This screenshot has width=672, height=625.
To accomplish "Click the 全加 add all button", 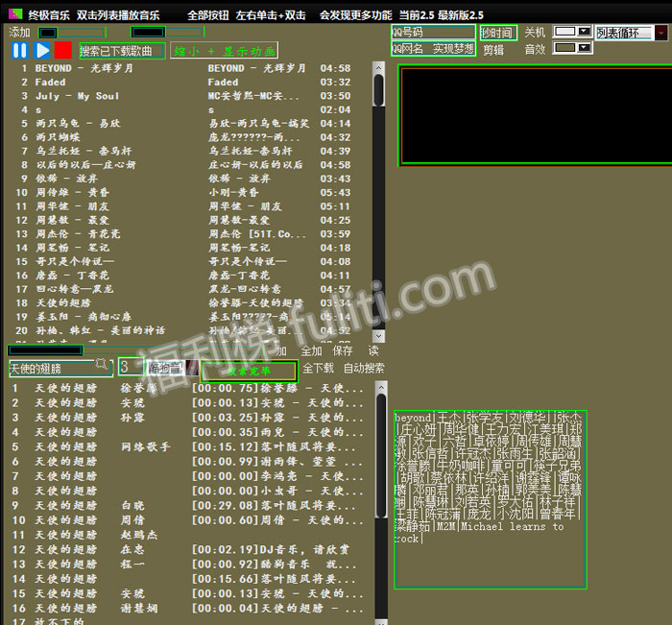I will (312, 351).
